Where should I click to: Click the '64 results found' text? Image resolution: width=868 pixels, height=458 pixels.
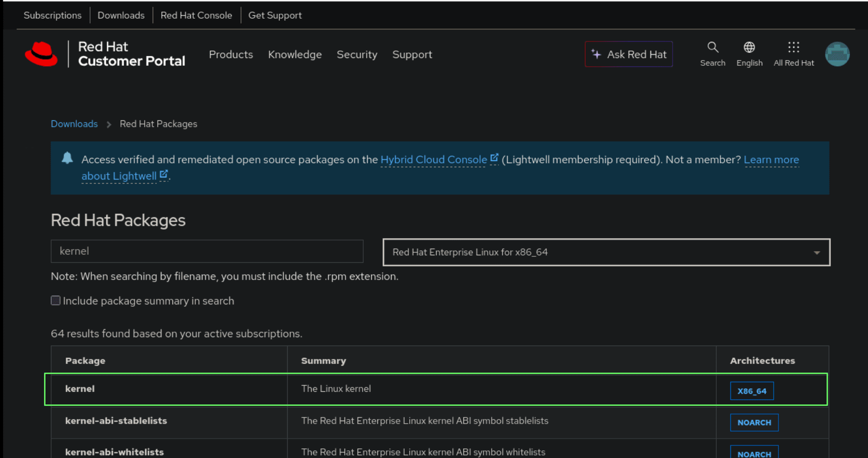point(177,334)
